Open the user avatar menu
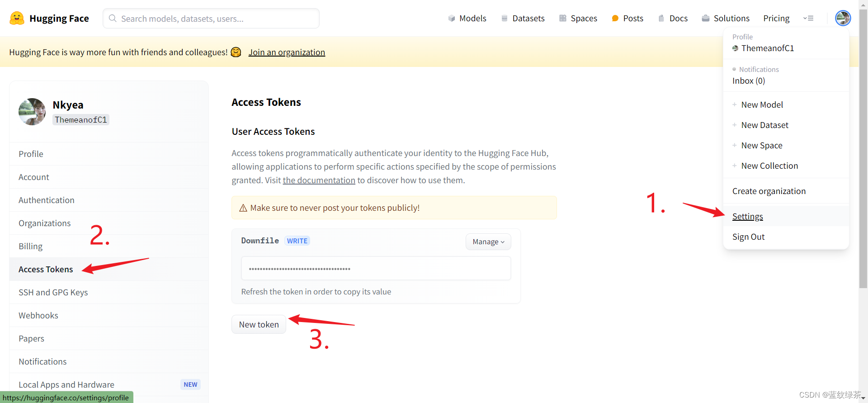Screen dimensions: 868x403 point(843,18)
